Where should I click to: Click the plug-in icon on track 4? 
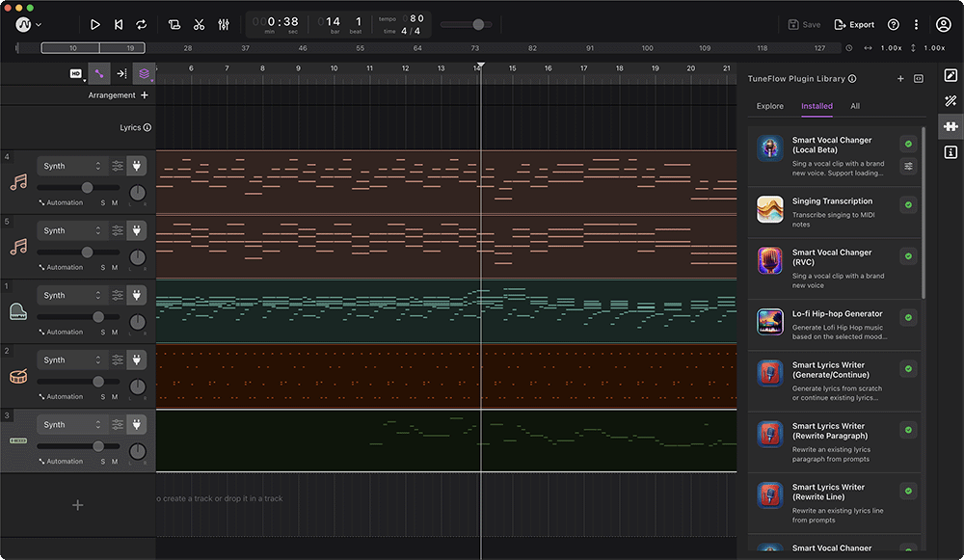pos(137,166)
